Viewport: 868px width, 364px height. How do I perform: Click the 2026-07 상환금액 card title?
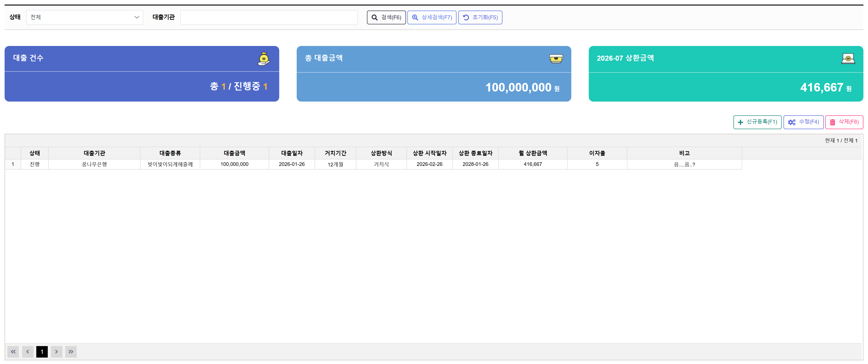coord(625,58)
